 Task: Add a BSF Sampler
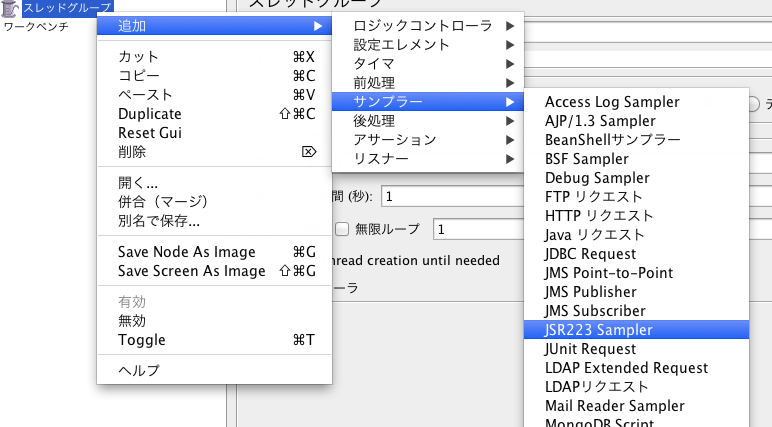point(637,159)
